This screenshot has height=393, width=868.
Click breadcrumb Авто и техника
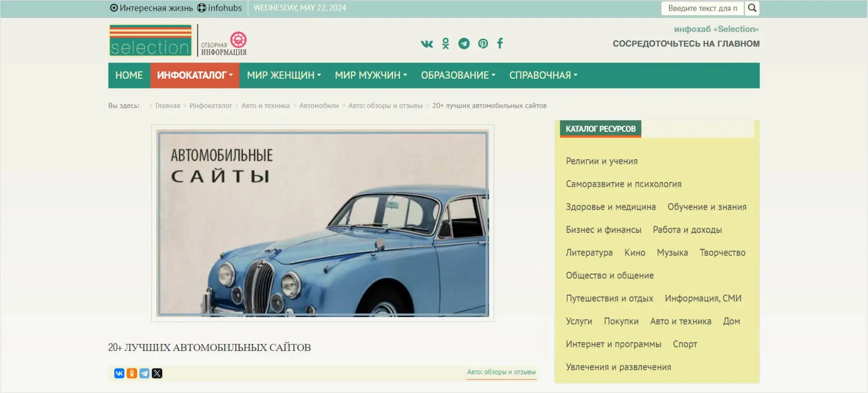[265, 106]
